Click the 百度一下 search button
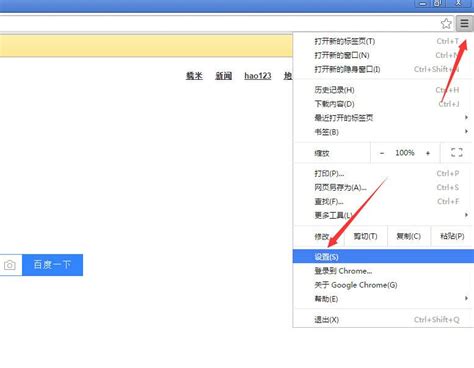 click(x=52, y=265)
